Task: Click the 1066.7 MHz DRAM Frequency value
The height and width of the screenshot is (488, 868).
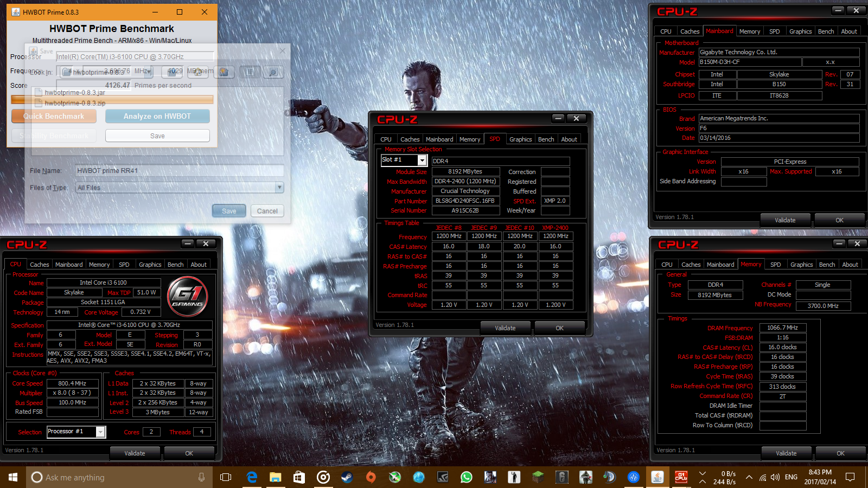Action: (782, 328)
